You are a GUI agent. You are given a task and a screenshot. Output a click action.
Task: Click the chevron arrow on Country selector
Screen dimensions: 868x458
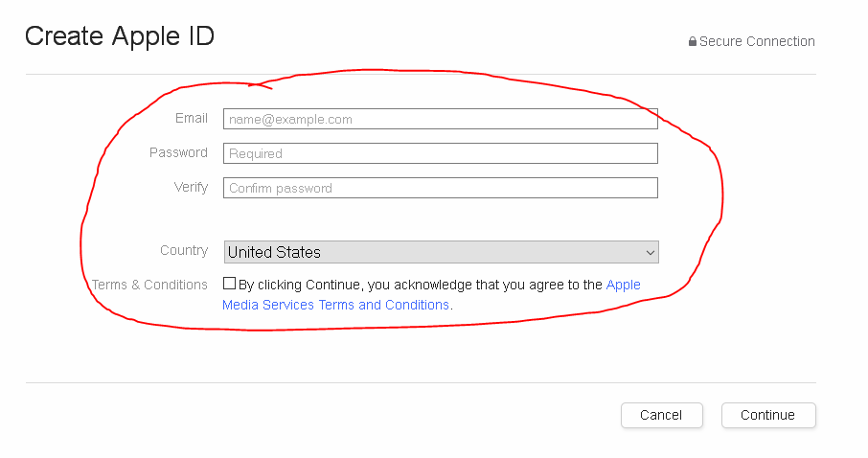click(x=651, y=253)
